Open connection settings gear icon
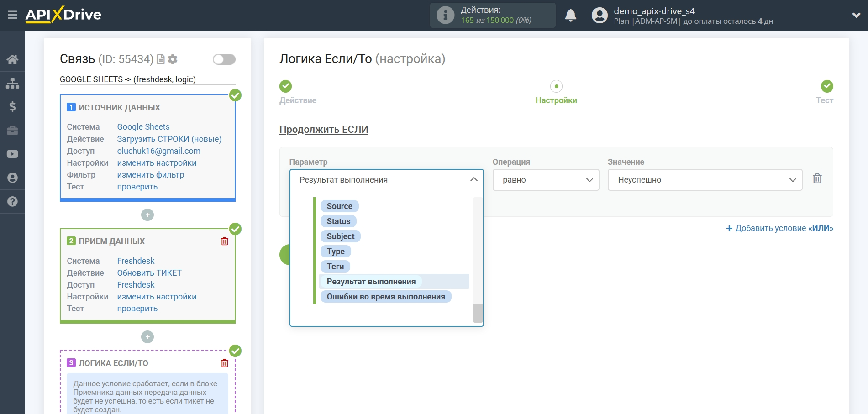 click(x=173, y=59)
